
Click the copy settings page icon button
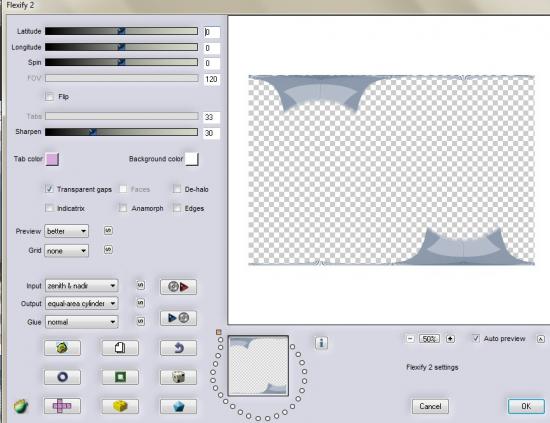120,348
